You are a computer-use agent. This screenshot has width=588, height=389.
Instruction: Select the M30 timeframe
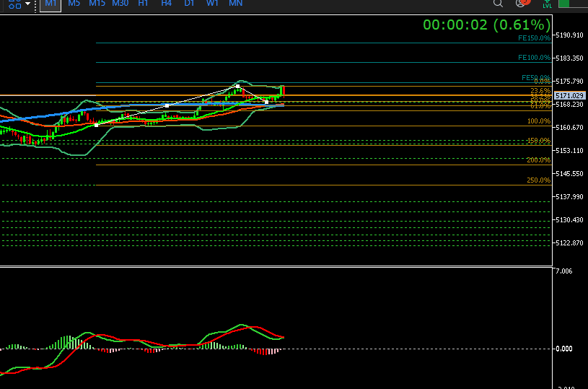120,4
